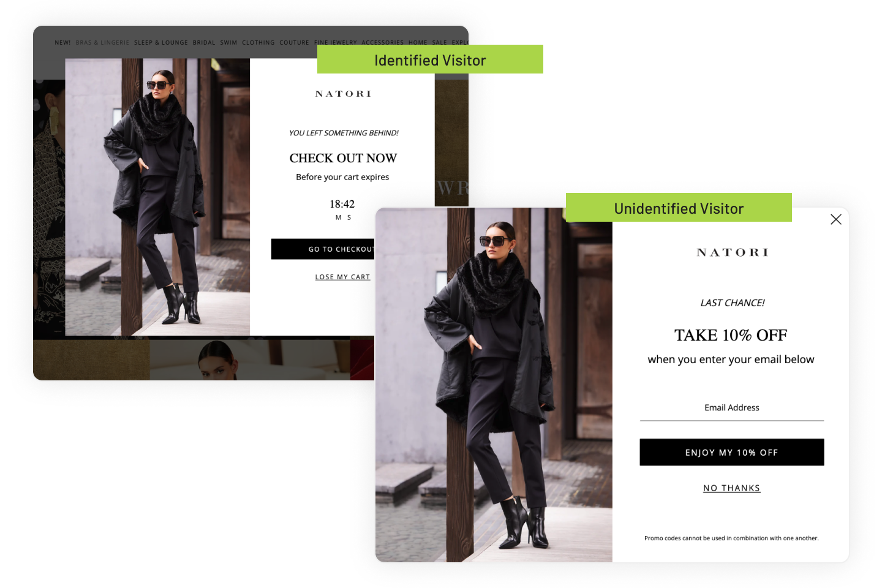
Task: Select the NEW! navigation item
Action: (62, 43)
